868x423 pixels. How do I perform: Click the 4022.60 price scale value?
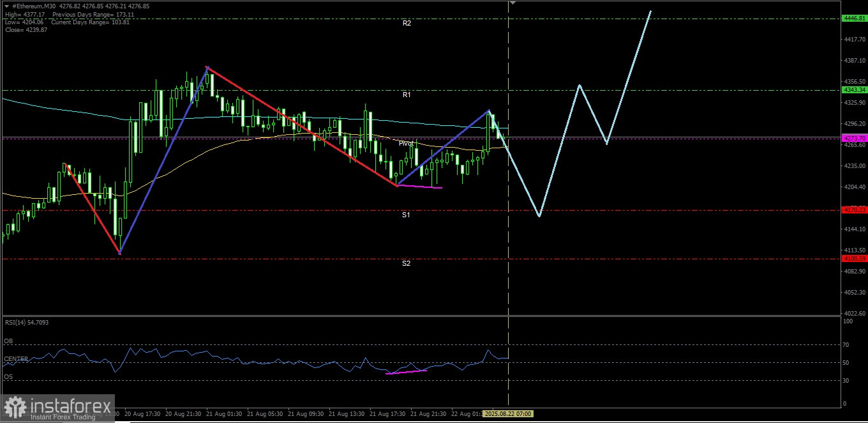[x=854, y=313]
